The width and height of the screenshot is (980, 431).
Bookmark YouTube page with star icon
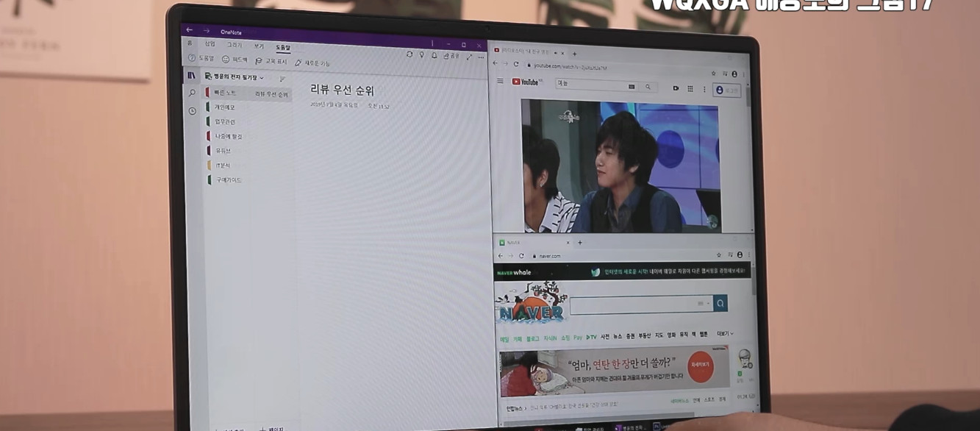click(713, 74)
